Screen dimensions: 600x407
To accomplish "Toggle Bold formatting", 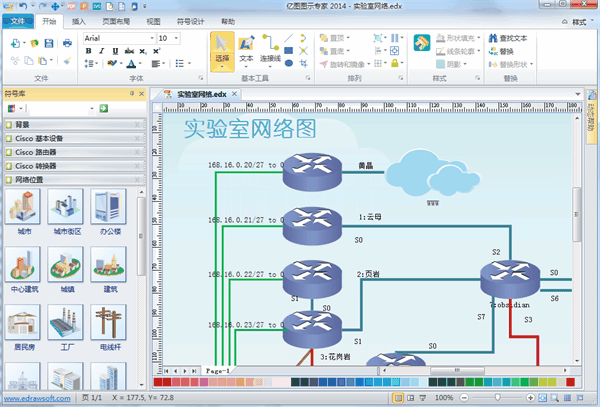I will 88,51.
